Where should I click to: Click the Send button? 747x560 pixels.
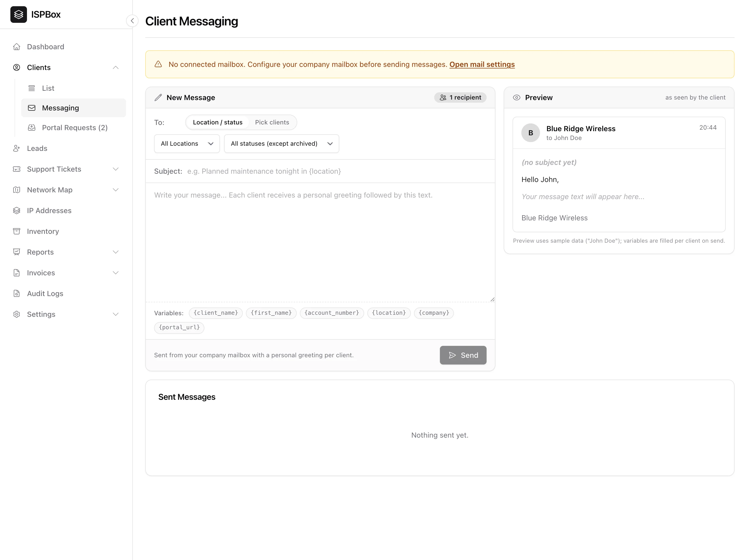[463, 355]
